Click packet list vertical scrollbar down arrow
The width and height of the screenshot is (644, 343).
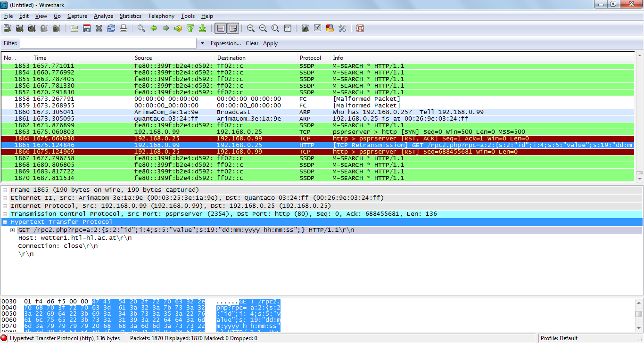pos(639,178)
